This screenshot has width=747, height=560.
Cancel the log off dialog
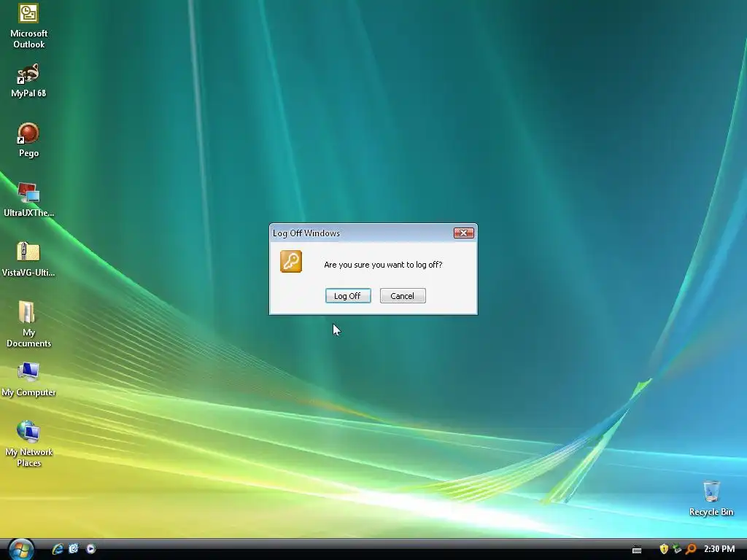(403, 296)
